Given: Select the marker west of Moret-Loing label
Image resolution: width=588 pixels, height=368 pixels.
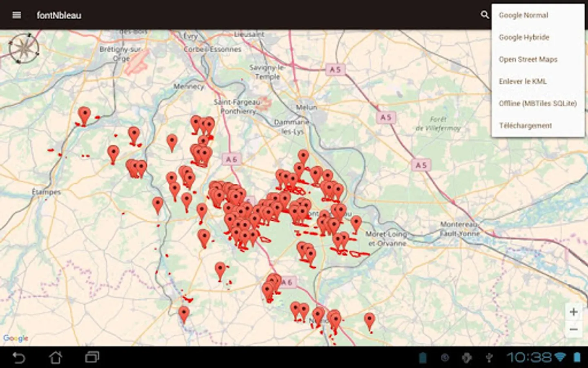Looking at the screenshot, I should [x=356, y=224].
